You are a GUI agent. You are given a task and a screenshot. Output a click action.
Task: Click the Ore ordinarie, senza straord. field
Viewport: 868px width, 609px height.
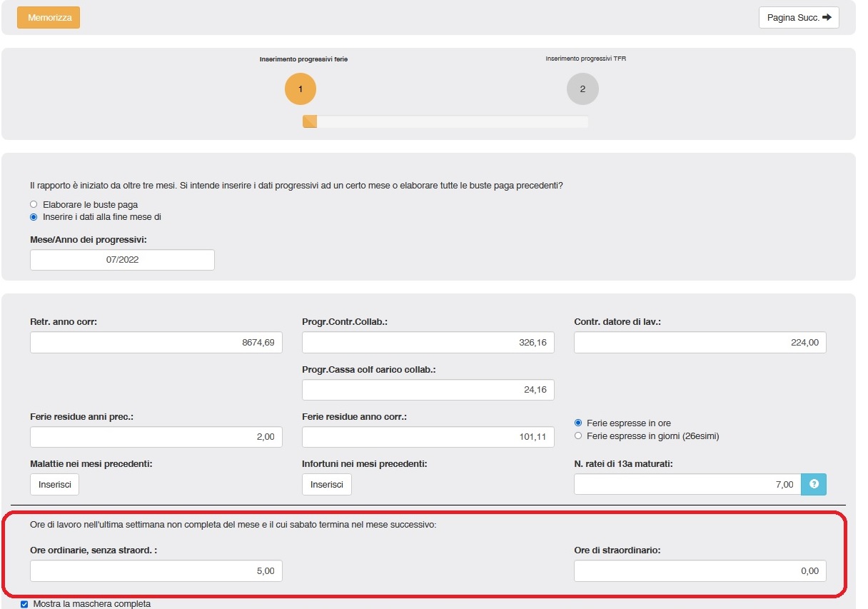[x=156, y=571]
